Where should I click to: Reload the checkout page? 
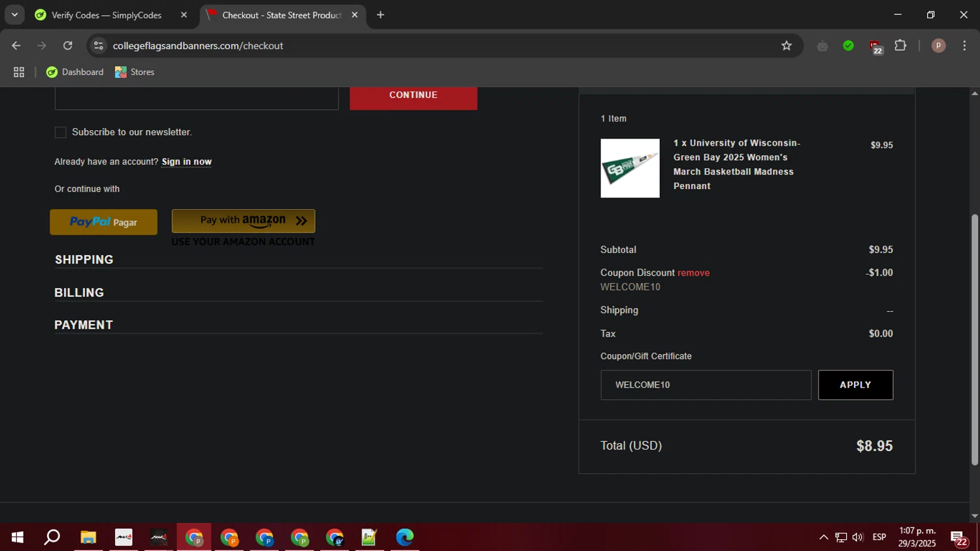point(67,46)
